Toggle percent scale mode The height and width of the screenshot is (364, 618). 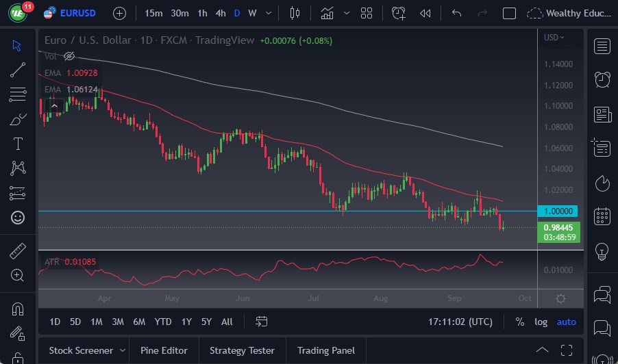coord(520,322)
